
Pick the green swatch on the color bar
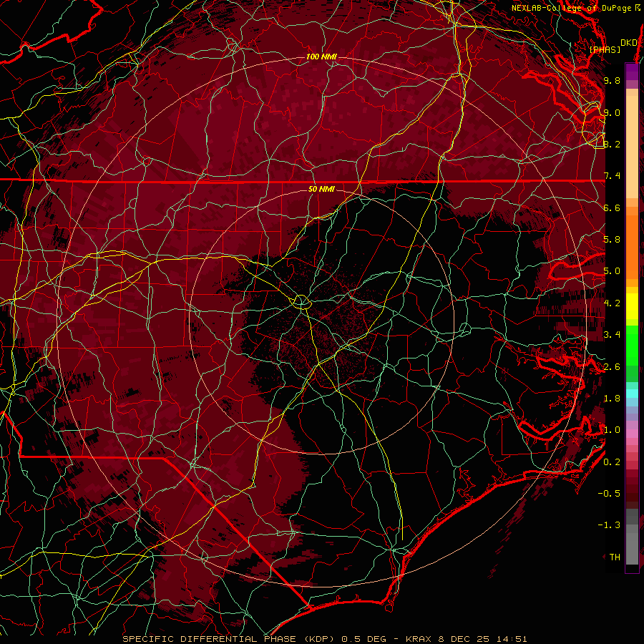(632, 345)
